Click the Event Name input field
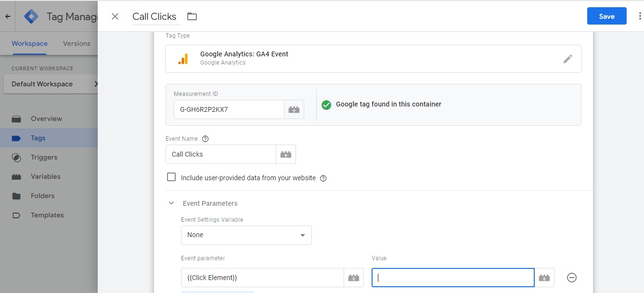This screenshot has width=644, height=293. [220, 154]
